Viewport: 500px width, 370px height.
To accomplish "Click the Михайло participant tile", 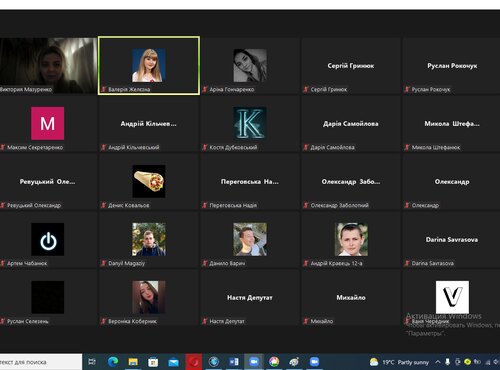I will point(351,297).
